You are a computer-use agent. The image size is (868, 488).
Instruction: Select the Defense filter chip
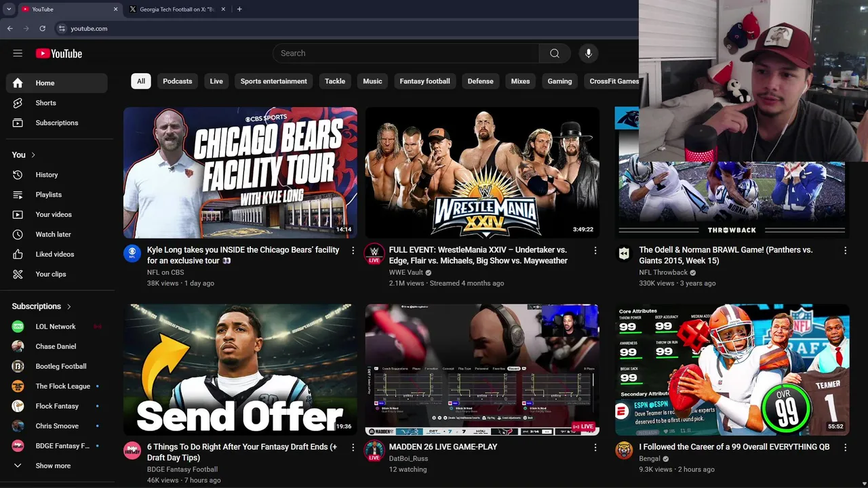point(480,81)
